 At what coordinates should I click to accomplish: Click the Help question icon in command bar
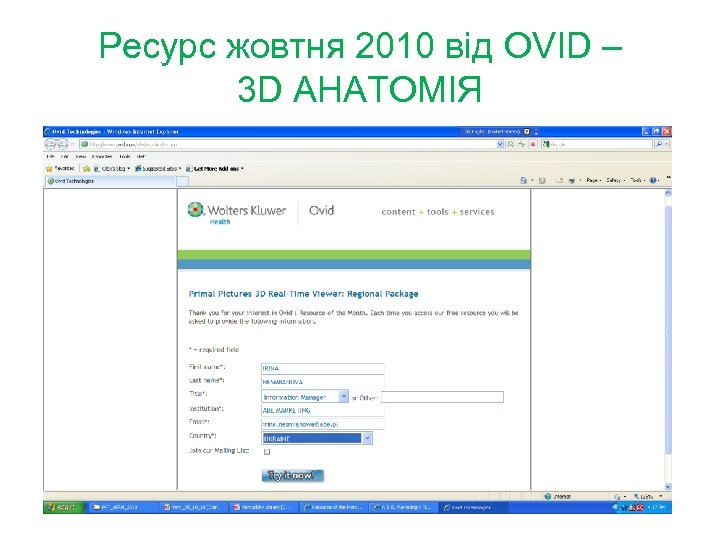(x=653, y=180)
